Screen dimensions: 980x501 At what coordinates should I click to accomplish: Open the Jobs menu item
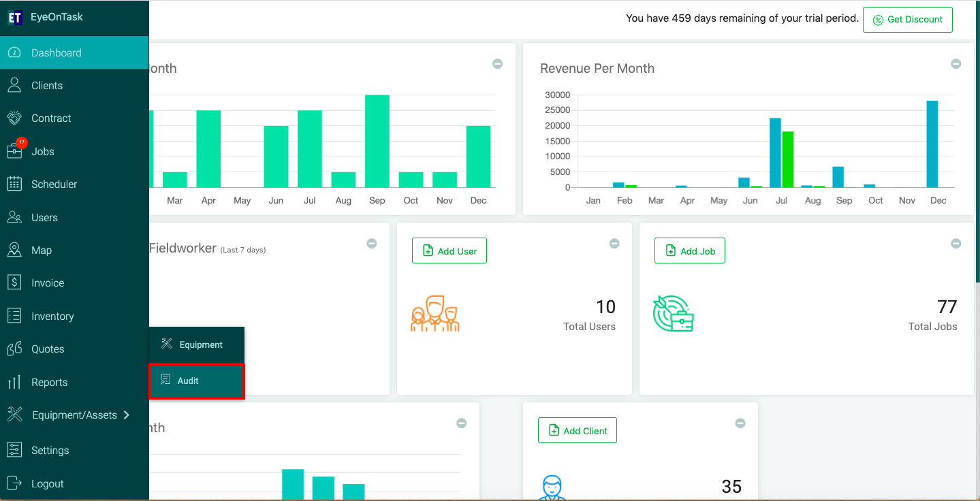[x=74, y=151]
